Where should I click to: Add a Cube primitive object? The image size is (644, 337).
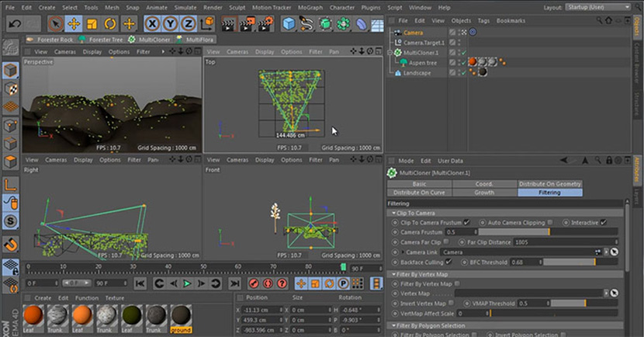(289, 24)
